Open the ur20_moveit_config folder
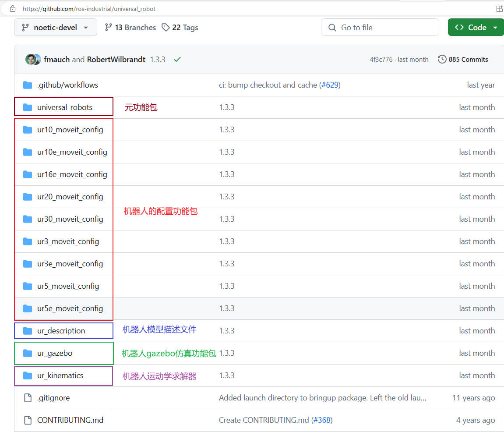The image size is (504, 432). click(x=70, y=197)
